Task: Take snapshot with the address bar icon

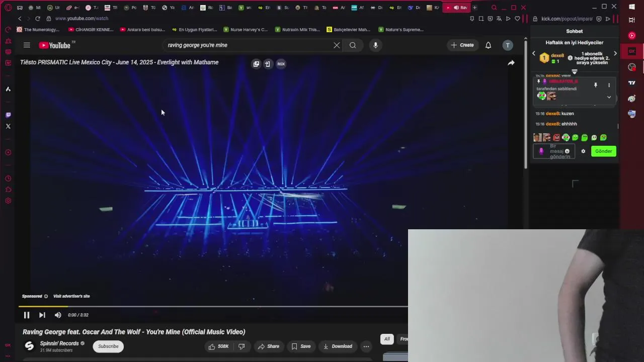Action: click(481, 19)
